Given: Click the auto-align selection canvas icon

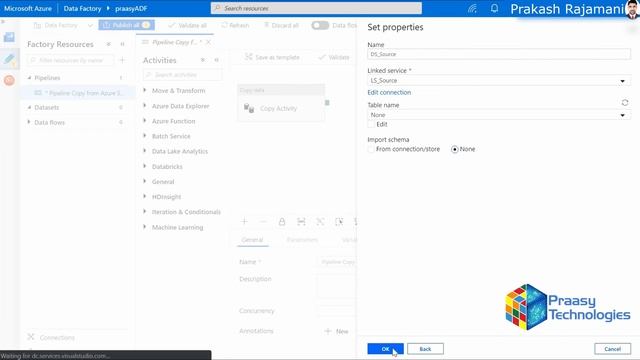Looking at the screenshot, I should pyautogui.click(x=339, y=222).
